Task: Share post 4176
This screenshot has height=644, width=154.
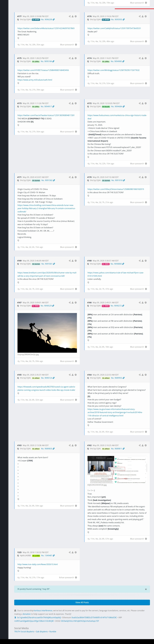Action: coord(140,16)
